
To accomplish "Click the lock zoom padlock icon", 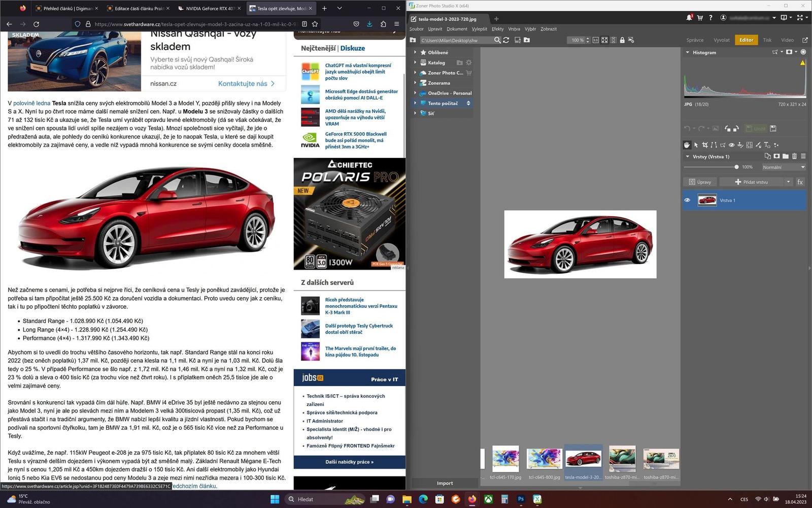I will point(622,40).
